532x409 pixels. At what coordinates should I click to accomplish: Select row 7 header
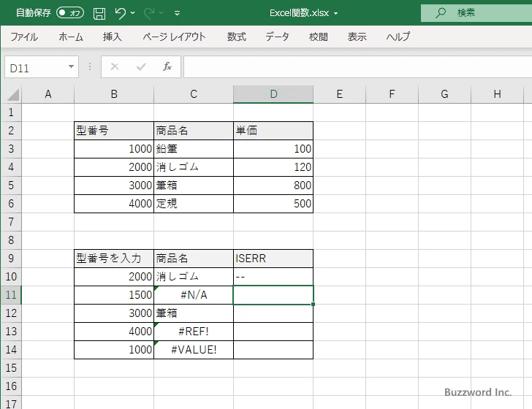click(x=11, y=222)
